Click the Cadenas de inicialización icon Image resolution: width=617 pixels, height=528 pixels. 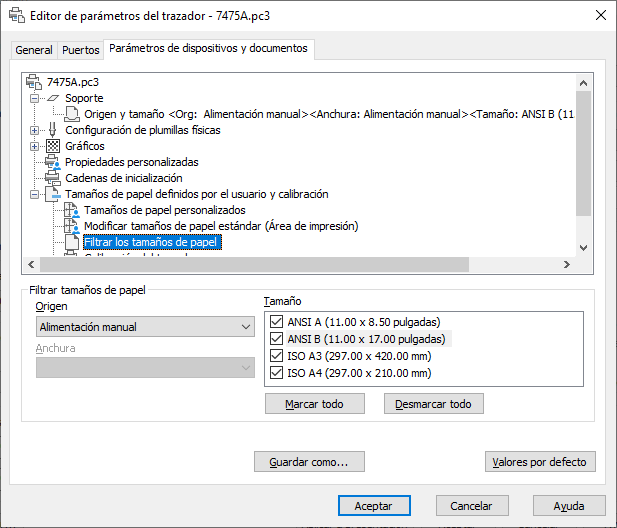[53, 178]
